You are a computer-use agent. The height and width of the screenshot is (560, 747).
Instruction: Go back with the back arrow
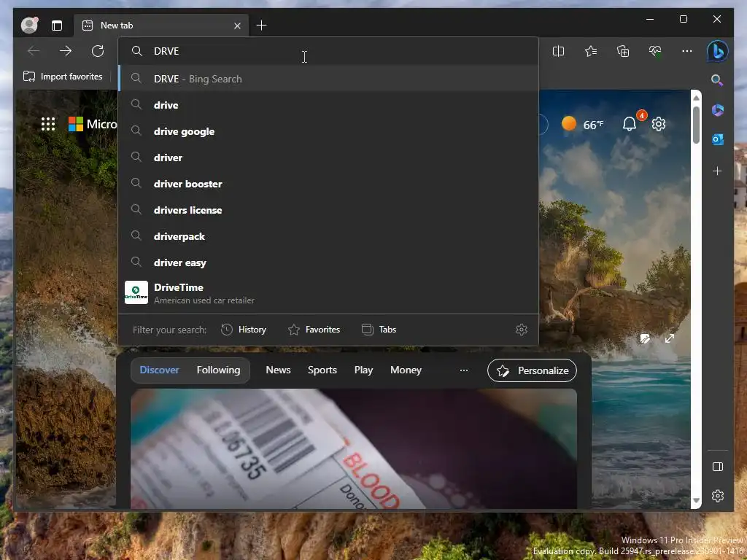click(x=34, y=51)
